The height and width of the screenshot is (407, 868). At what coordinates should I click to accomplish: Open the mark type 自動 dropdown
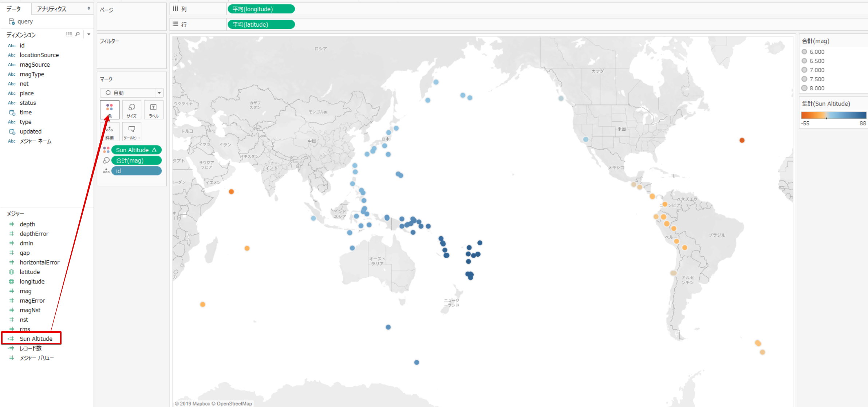pyautogui.click(x=159, y=92)
